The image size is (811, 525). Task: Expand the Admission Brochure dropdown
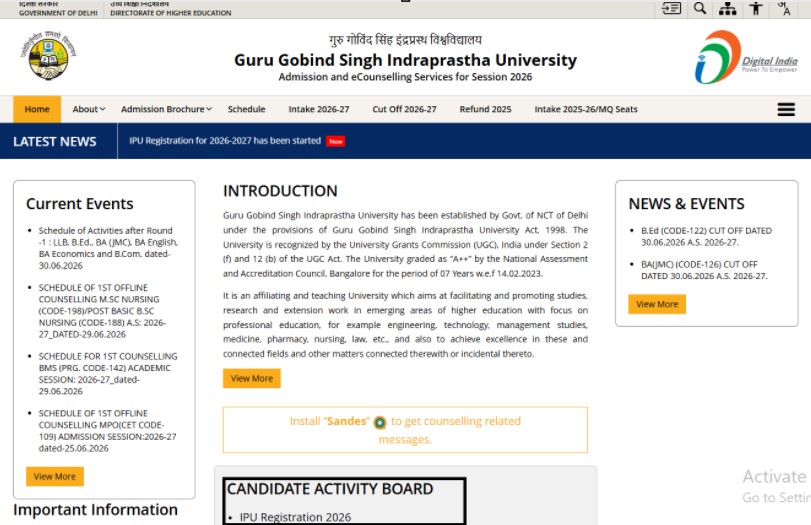(x=167, y=109)
